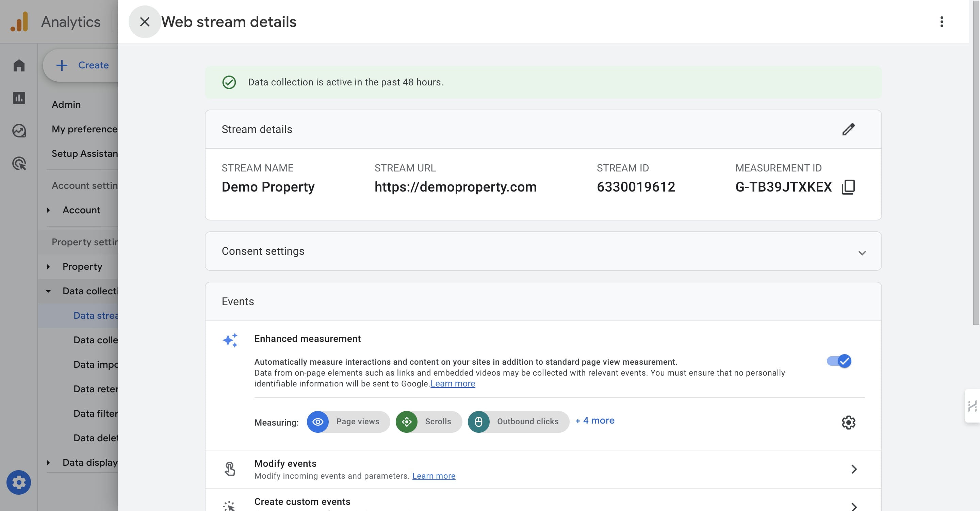Edit stream details with pencil icon
The width and height of the screenshot is (980, 511).
click(x=848, y=129)
